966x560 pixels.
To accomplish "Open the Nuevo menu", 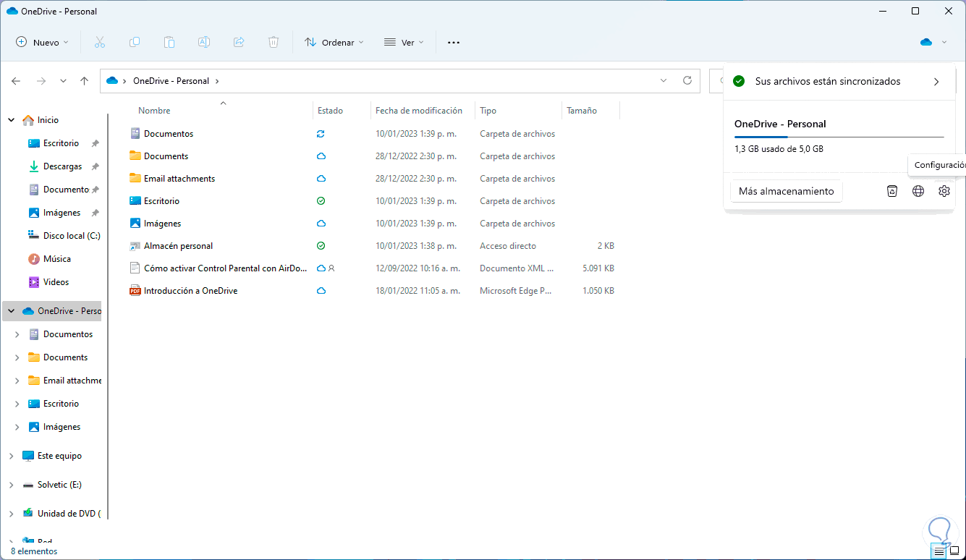I will [x=43, y=42].
